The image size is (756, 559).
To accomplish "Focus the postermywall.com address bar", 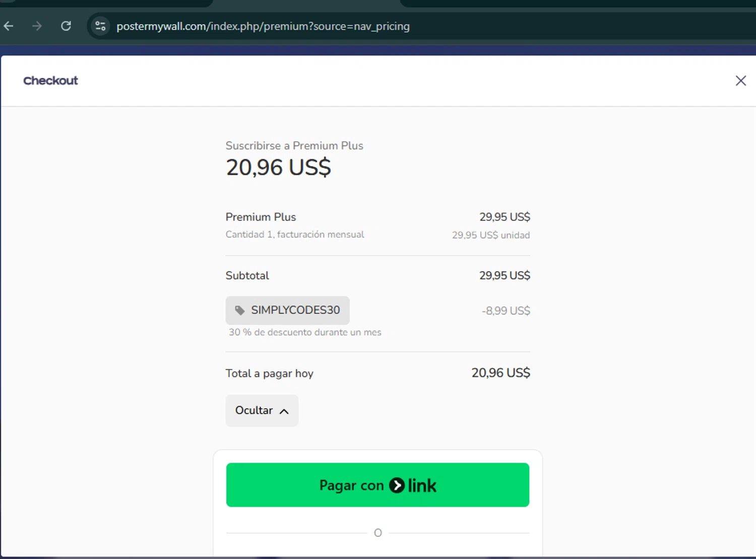I will 263,26.
